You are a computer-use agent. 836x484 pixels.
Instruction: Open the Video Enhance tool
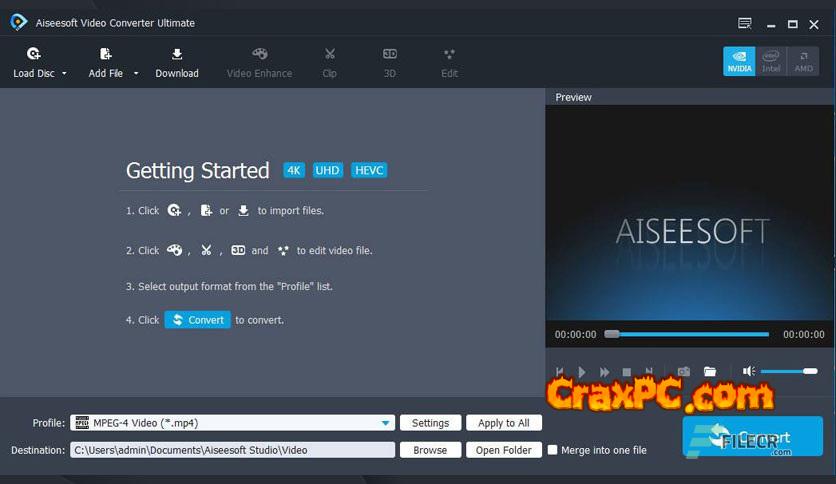click(x=259, y=54)
